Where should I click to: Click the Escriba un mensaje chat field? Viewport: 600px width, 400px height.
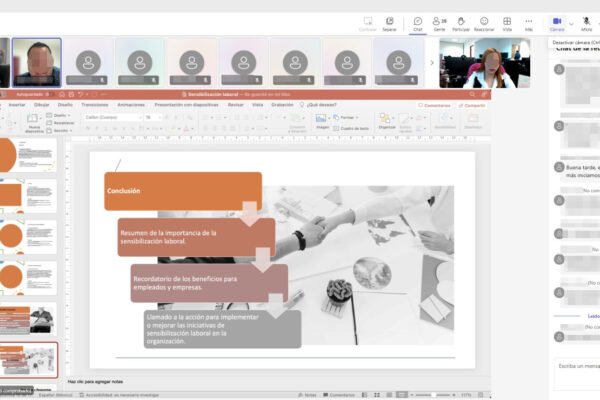[x=577, y=373]
